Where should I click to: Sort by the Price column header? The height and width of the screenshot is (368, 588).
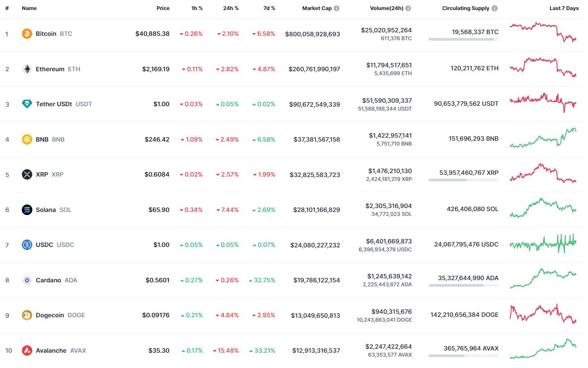click(163, 8)
